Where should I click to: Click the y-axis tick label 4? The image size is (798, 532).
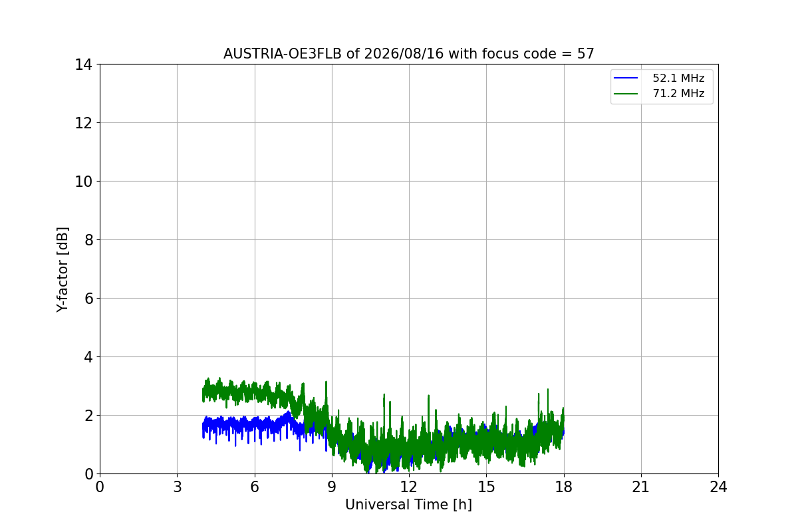click(x=87, y=357)
